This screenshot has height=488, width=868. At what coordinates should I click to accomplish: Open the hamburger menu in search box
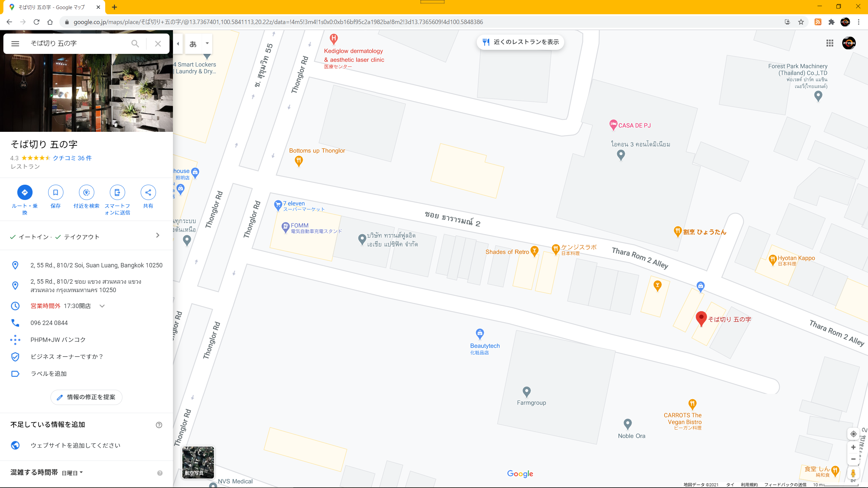click(x=15, y=44)
